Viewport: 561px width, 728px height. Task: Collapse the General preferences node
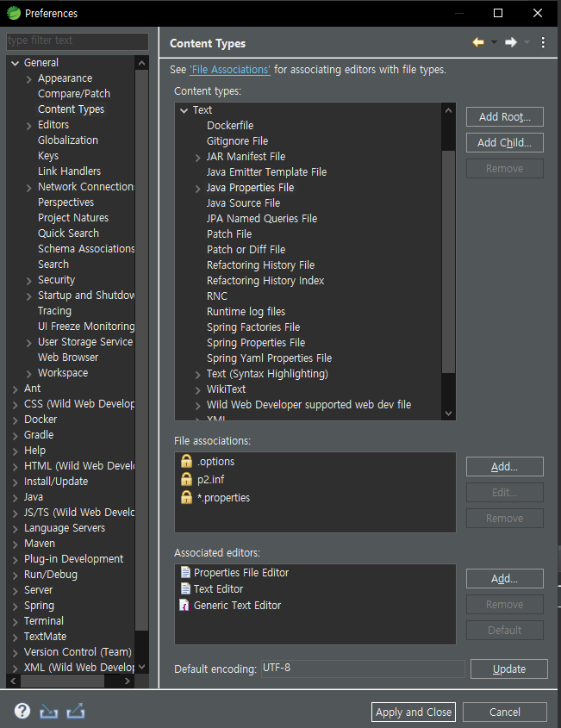[x=16, y=63]
